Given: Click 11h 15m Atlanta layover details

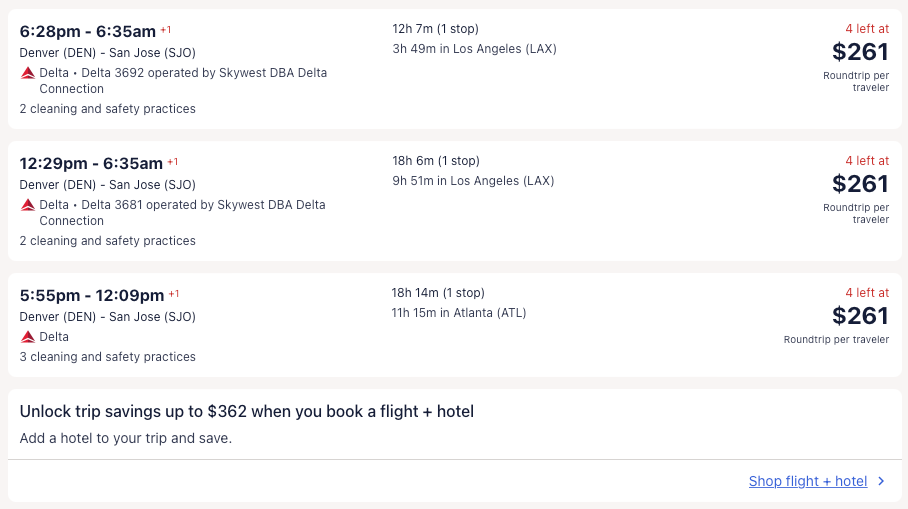Looking at the screenshot, I should pos(459,313).
